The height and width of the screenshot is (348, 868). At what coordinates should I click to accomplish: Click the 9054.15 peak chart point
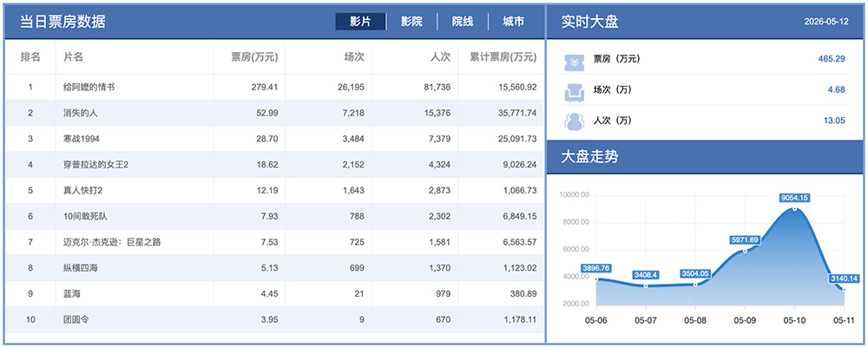tap(794, 208)
